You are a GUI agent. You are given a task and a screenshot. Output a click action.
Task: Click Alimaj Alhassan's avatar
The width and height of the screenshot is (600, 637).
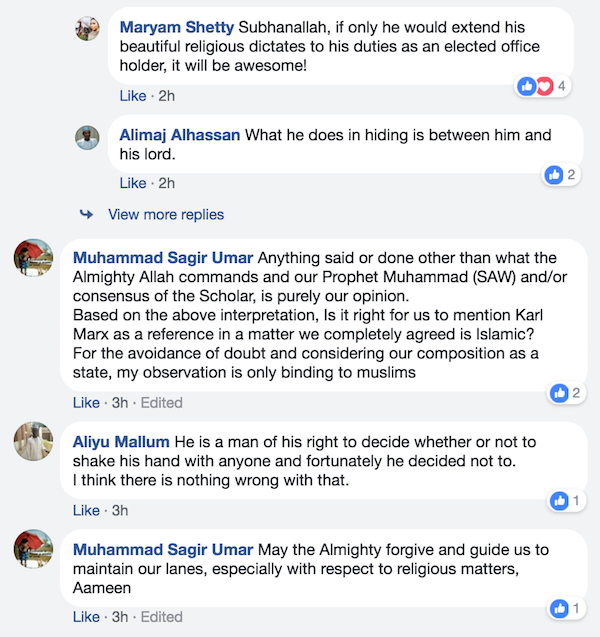[87, 138]
